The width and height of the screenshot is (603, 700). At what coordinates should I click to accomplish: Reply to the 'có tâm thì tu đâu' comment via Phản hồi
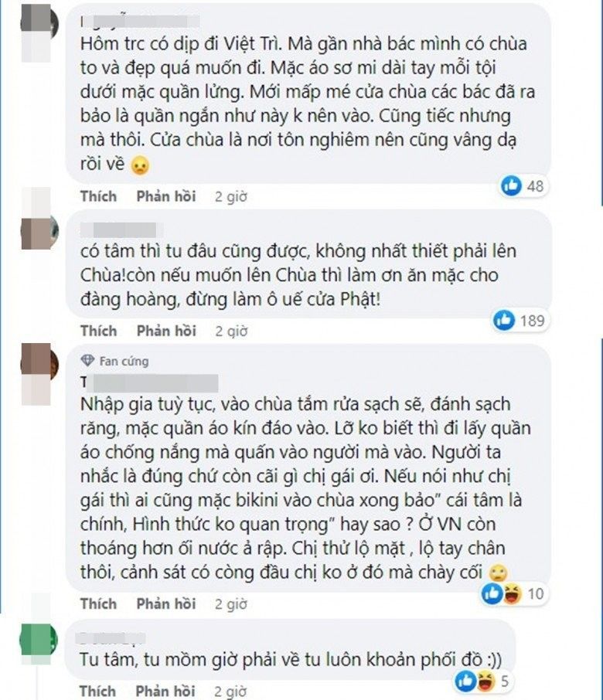pos(166,331)
